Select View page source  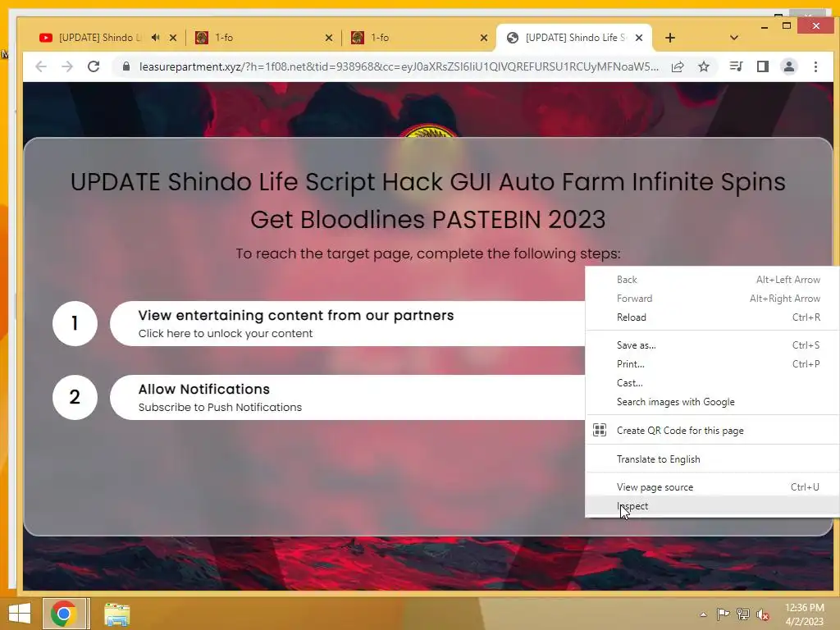[x=712, y=487]
